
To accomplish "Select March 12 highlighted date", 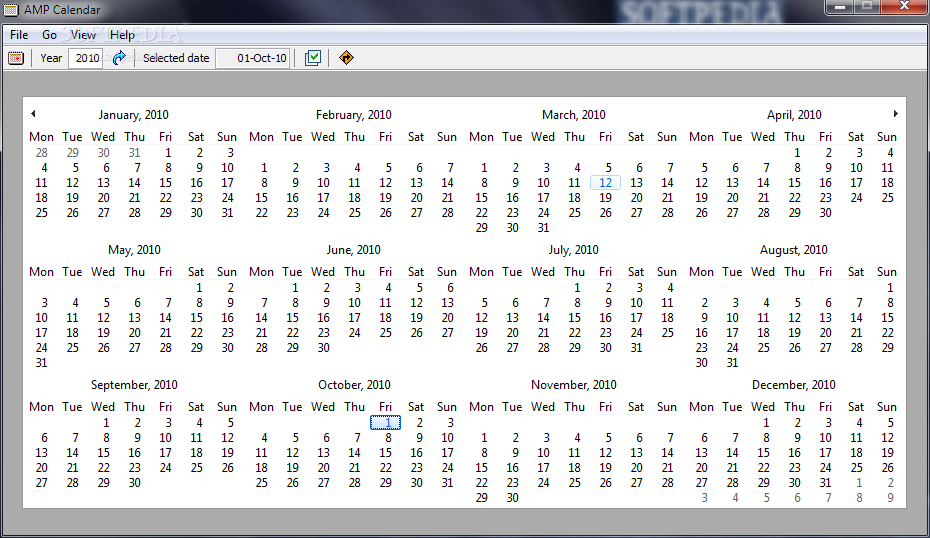I will (x=605, y=183).
